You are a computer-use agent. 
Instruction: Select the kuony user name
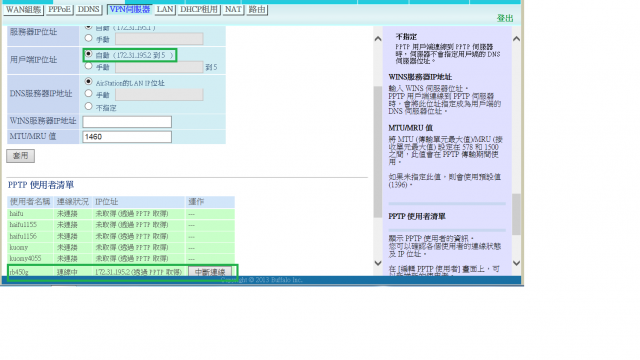(x=19, y=248)
